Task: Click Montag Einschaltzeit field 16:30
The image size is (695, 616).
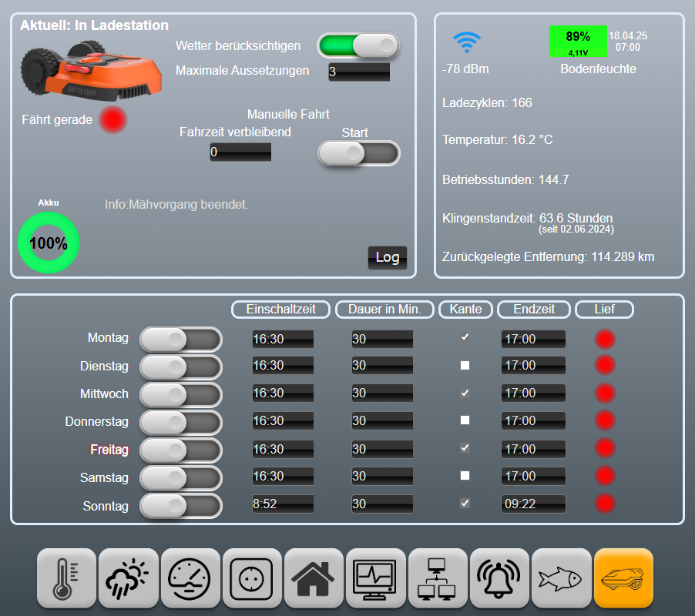Action: coord(283,340)
